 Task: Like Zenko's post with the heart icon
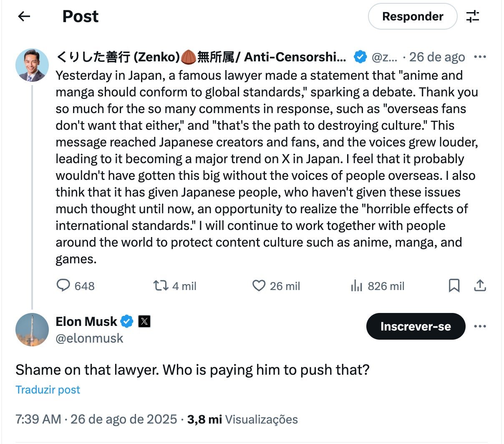pos(259,285)
